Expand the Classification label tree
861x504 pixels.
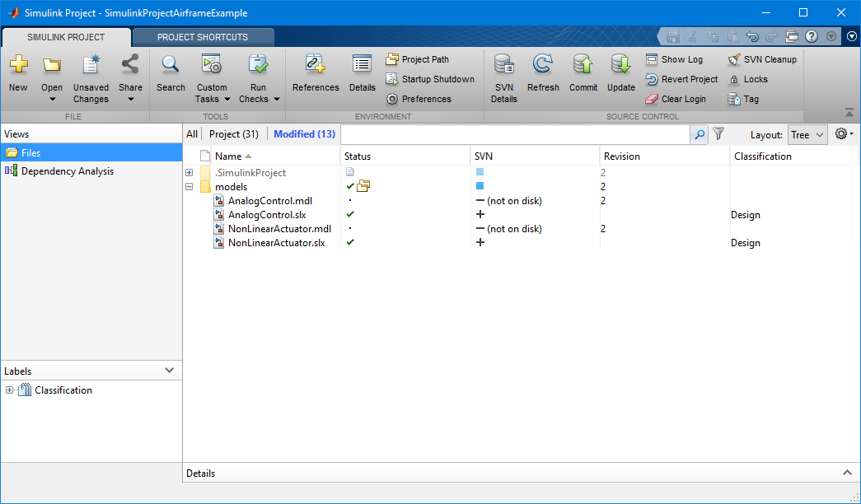[x=9, y=390]
